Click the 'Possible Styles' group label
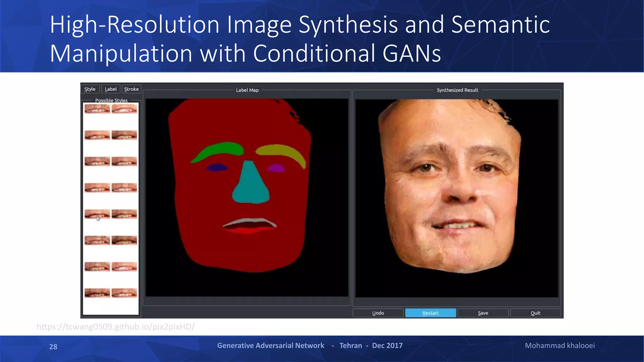 tap(111, 100)
